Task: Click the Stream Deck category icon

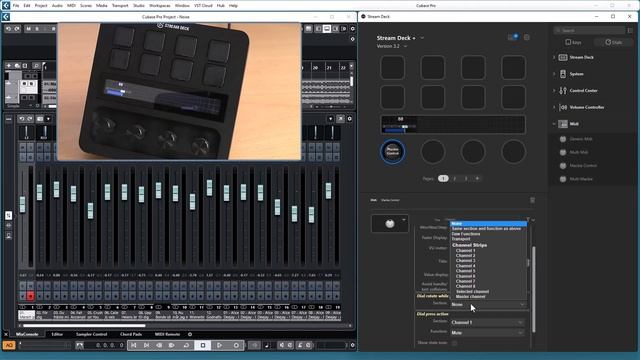Action: pyautogui.click(x=563, y=58)
